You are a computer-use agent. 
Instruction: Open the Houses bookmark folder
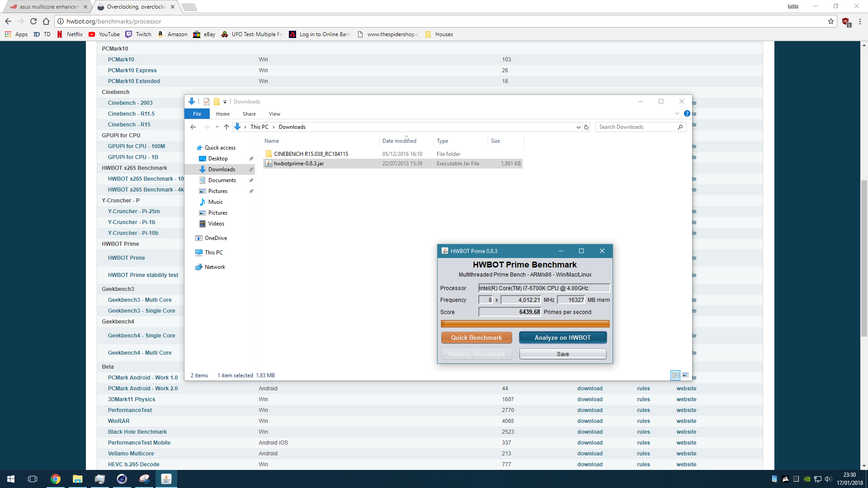click(x=439, y=34)
